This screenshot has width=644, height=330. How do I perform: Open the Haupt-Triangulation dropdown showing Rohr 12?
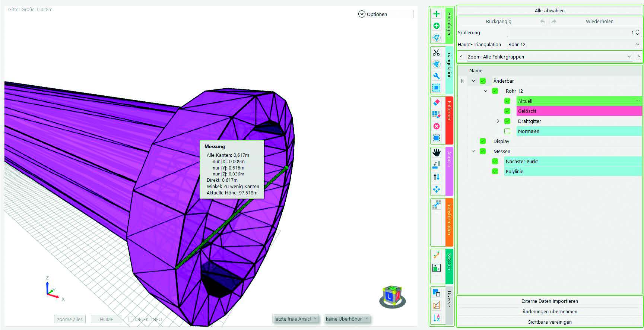click(x=574, y=44)
